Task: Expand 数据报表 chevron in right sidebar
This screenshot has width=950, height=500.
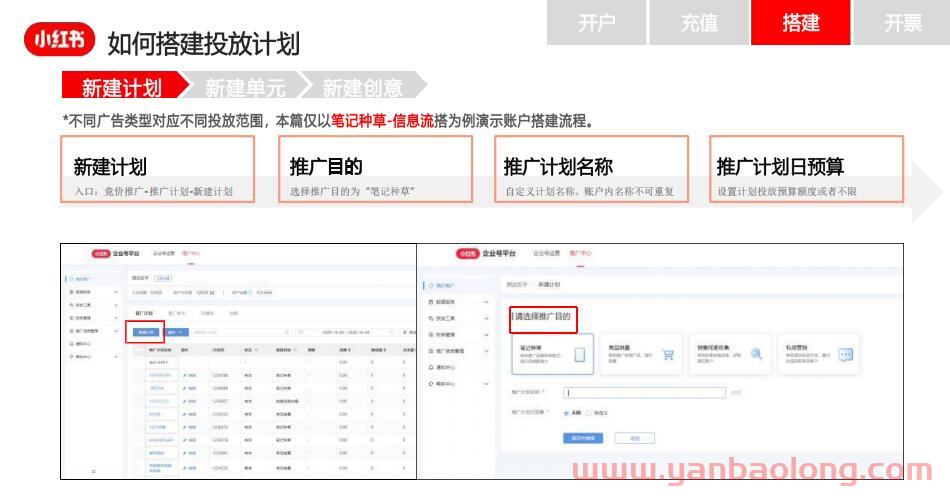Action: [x=486, y=302]
